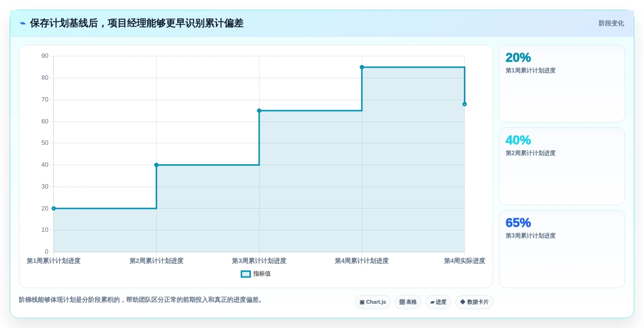This screenshot has height=328, width=644.
Task: Click the x-axis label 第4周实际进度
Action: click(x=464, y=261)
